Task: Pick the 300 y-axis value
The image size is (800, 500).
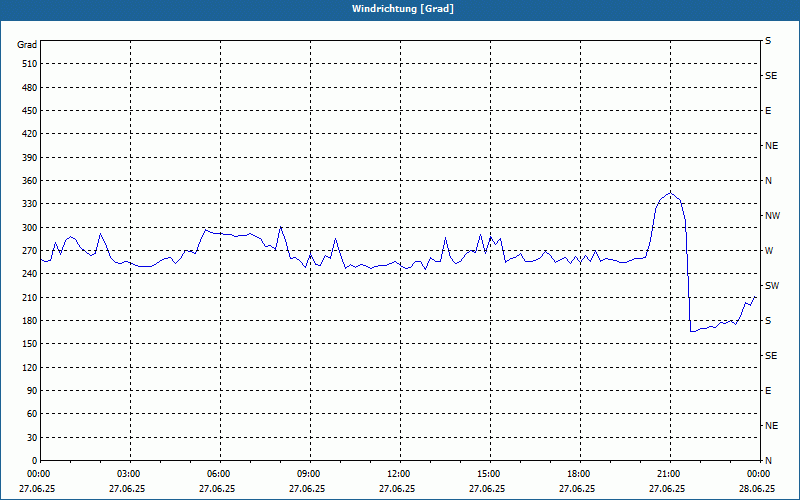Action: [x=30, y=228]
